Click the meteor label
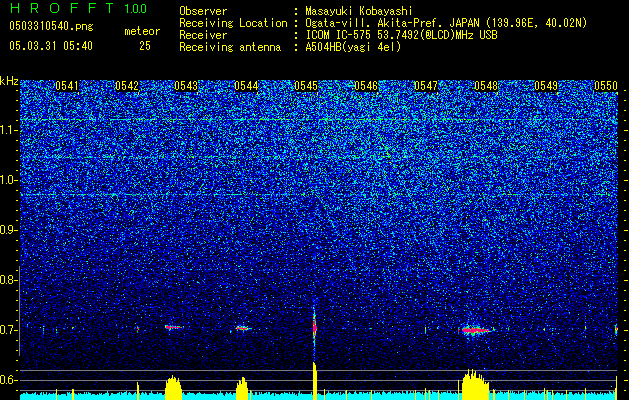The image size is (629, 400). [x=142, y=31]
